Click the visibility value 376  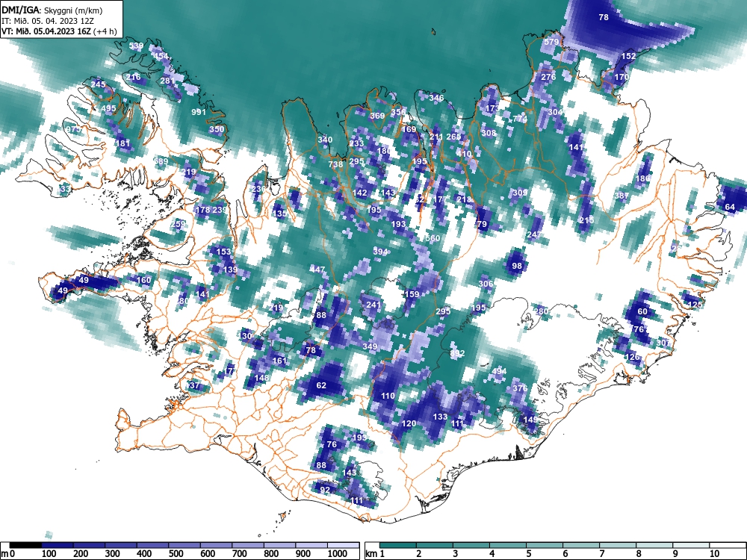(x=520, y=388)
